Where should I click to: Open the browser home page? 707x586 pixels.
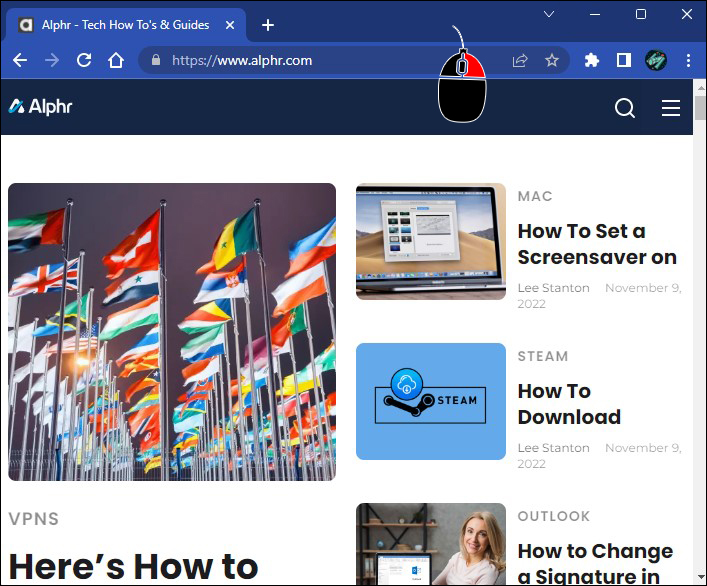point(116,60)
